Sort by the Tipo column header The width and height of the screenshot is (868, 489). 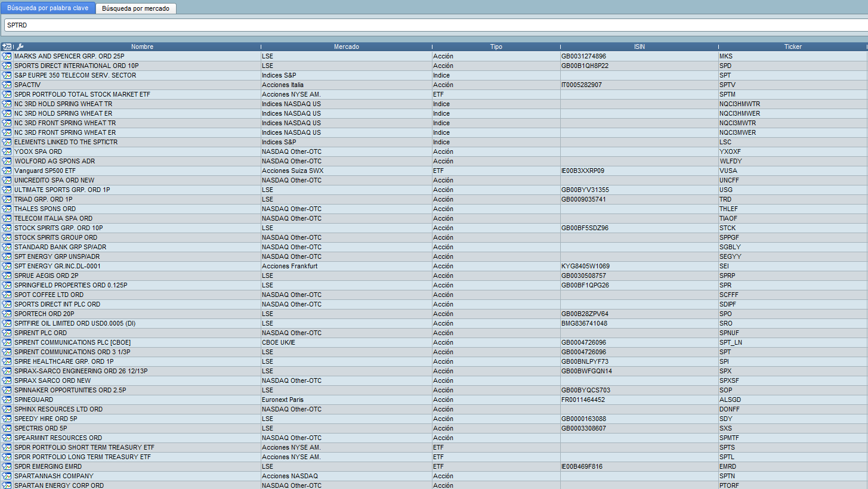click(496, 47)
